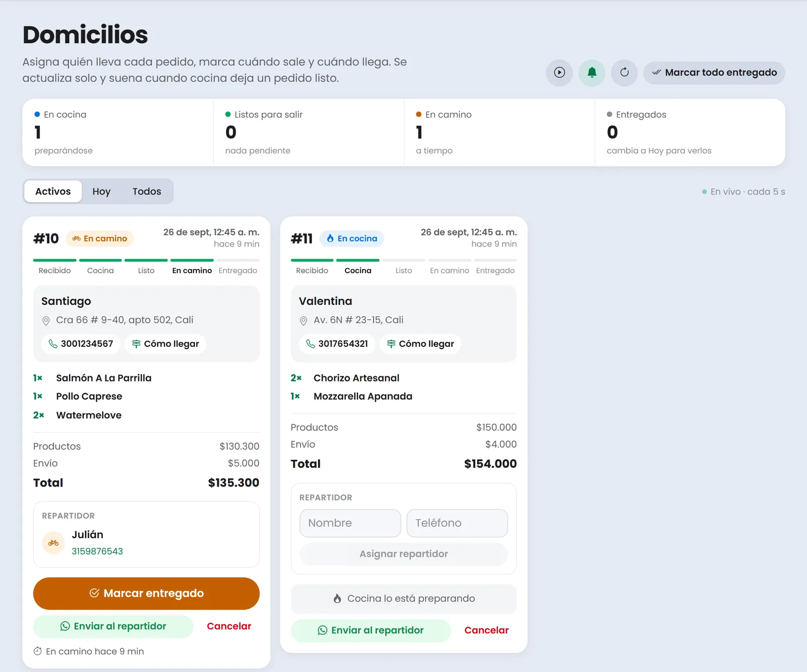Call Valentina's phone 3017654321
This screenshot has height=672, width=807.
337,344
